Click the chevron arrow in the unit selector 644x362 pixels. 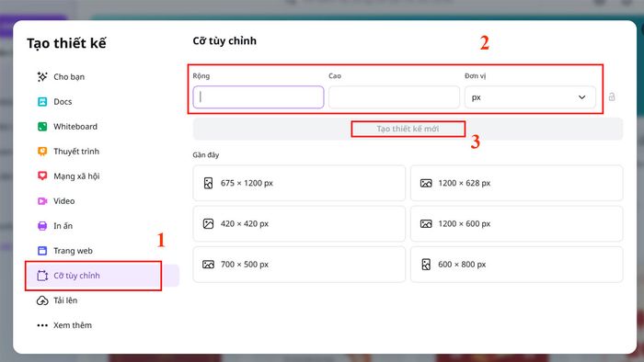[581, 97]
